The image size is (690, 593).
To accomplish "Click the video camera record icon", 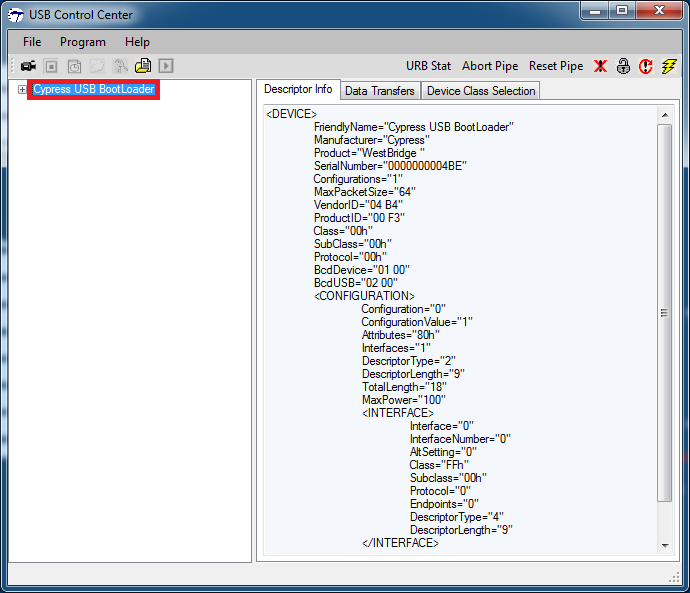I will coord(28,66).
